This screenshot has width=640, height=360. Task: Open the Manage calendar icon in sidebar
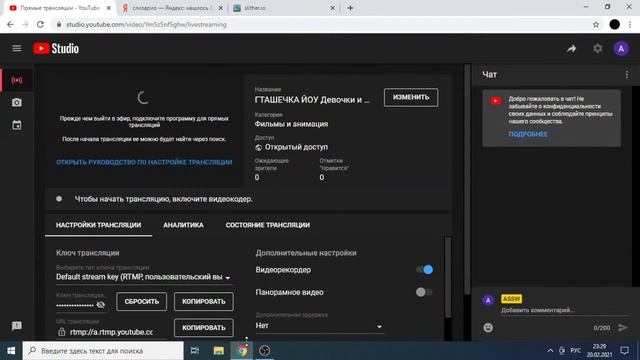click(x=17, y=125)
